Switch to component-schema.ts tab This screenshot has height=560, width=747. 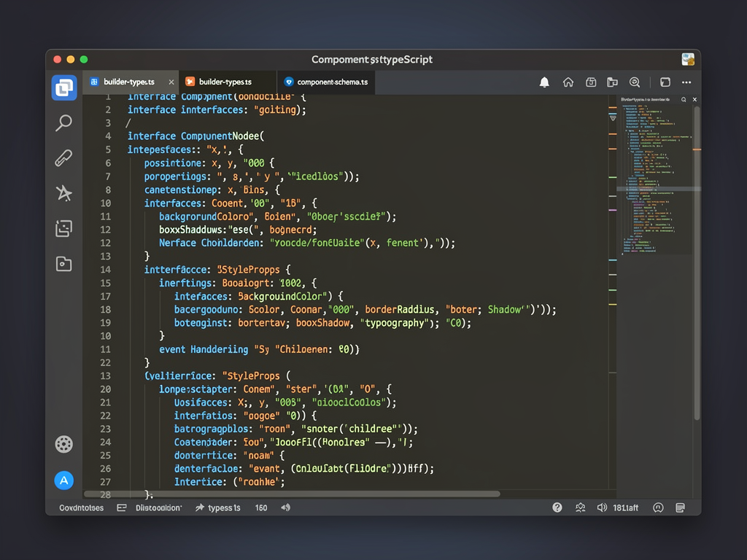[x=326, y=82]
